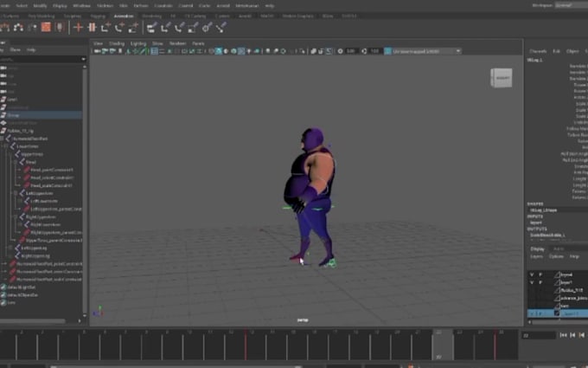
Task: Click the select camera icon in panel toolbar
Action: pyautogui.click(x=97, y=51)
